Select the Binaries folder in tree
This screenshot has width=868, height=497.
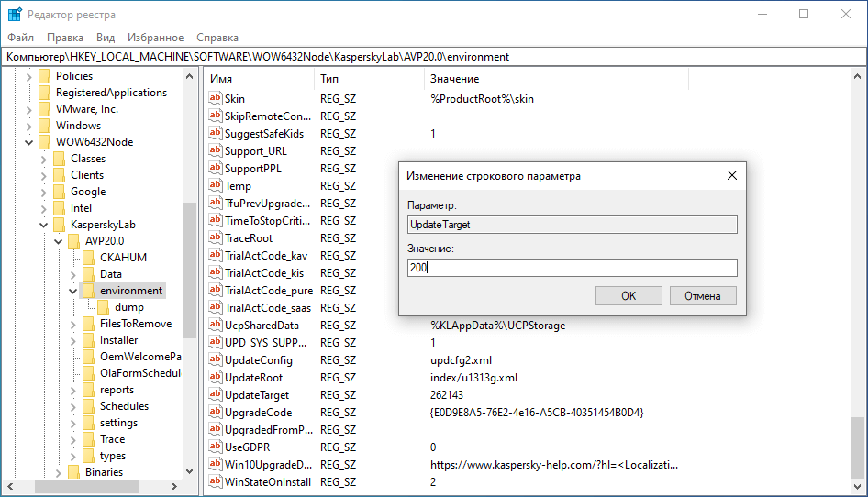click(x=104, y=472)
